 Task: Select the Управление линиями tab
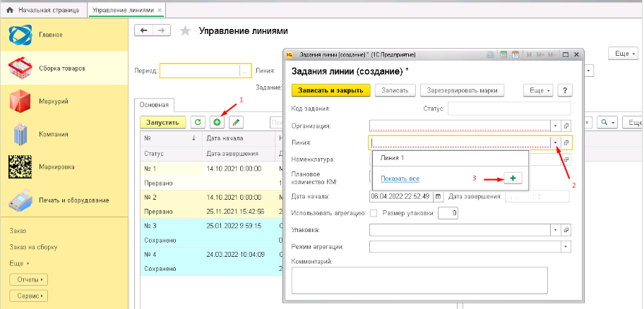pyautogui.click(x=123, y=10)
